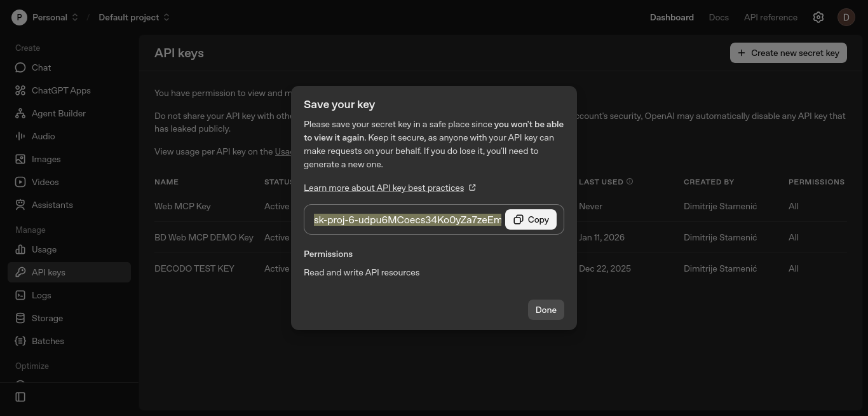View Usage statistics
868x416 pixels.
click(44, 249)
